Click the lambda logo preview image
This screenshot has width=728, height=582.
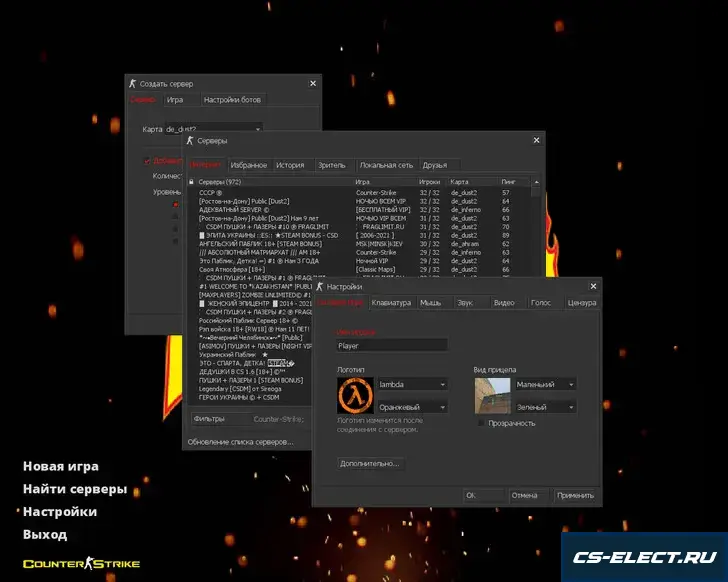click(x=355, y=395)
